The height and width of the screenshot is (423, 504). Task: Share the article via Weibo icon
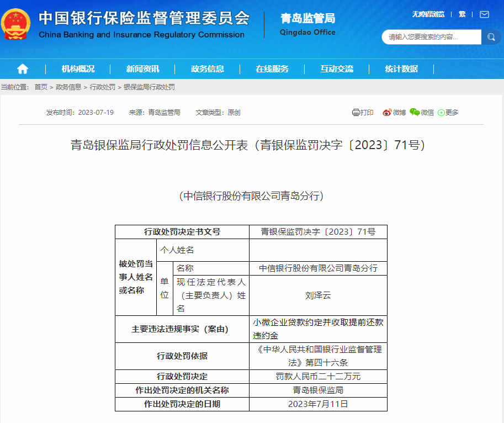[x=386, y=113]
